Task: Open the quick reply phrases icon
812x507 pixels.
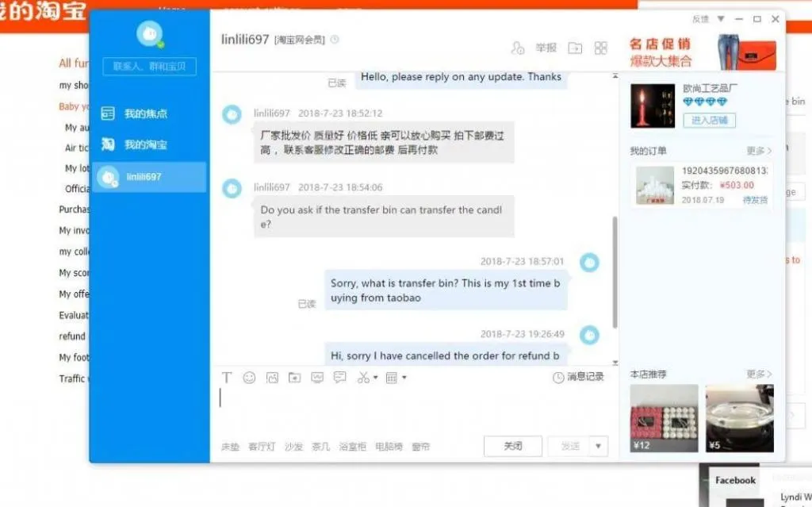Action: (340, 378)
